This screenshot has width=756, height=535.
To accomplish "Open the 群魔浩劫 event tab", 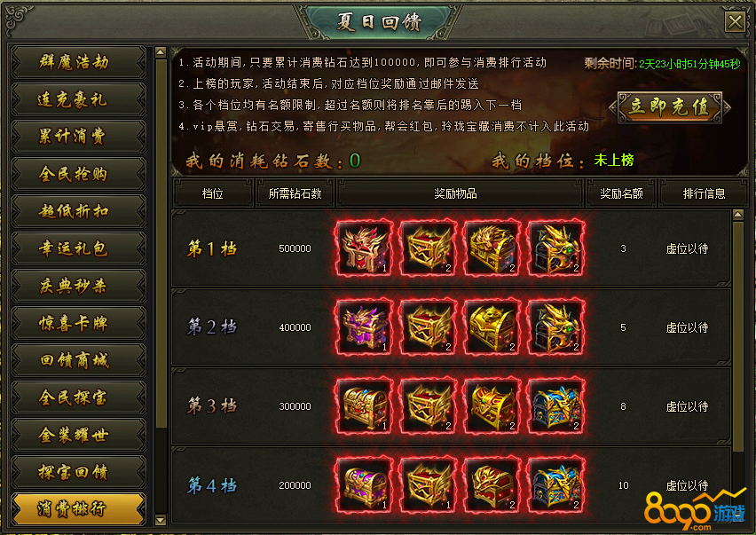I will coord(78,62).
